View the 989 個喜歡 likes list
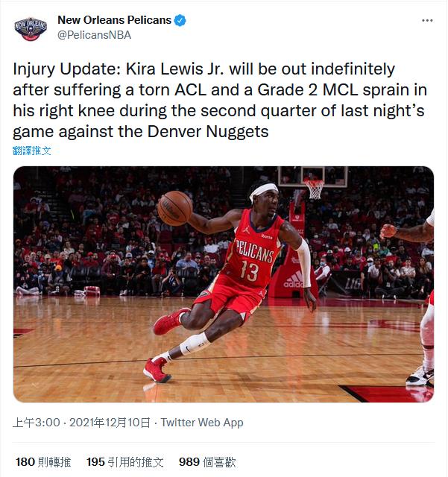 207,462
